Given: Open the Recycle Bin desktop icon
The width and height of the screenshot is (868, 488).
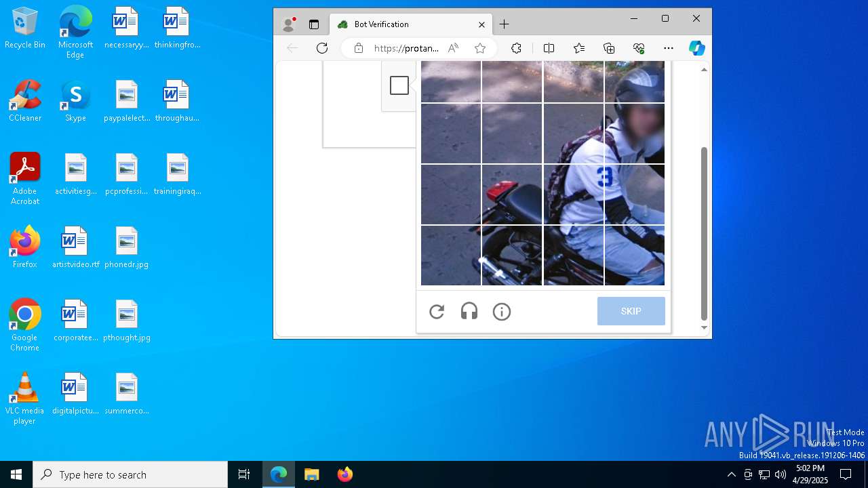Looking at the screenshot, I should tap(25, 28).
